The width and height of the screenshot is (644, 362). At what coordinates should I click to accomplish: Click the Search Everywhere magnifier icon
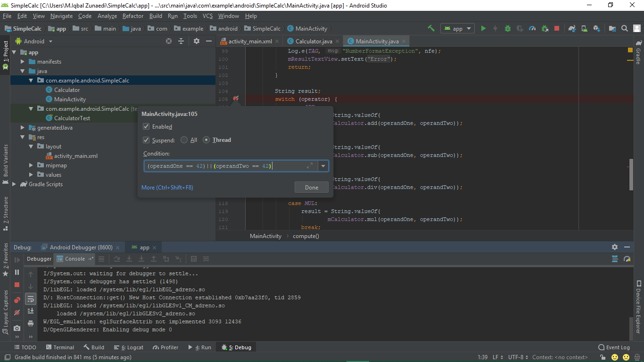[x=625, y=28]
